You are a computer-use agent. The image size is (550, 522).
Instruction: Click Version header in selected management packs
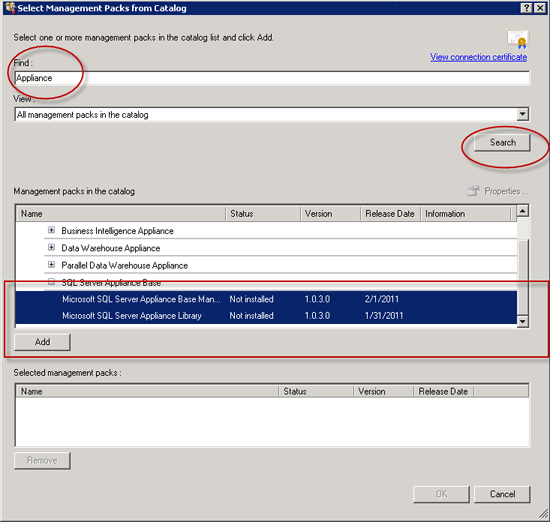(383, 391)
